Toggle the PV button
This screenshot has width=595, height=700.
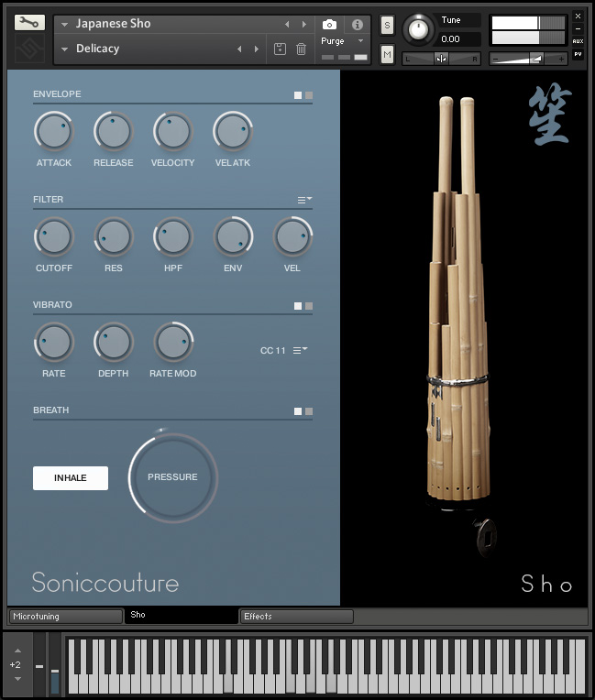pyautogui.click(x=578, y=54)
